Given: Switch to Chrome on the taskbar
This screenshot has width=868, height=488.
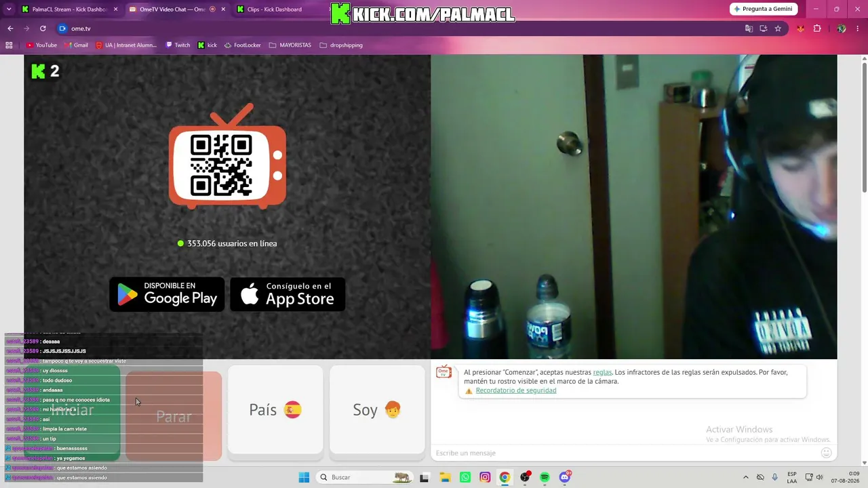Looking at the screenshot, I should click(x=505, y=477).
